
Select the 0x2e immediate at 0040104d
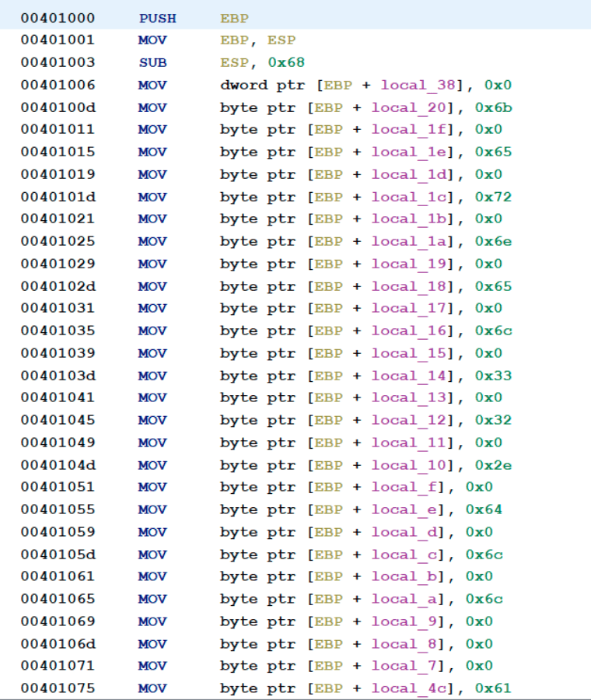[x=493, y=465]
